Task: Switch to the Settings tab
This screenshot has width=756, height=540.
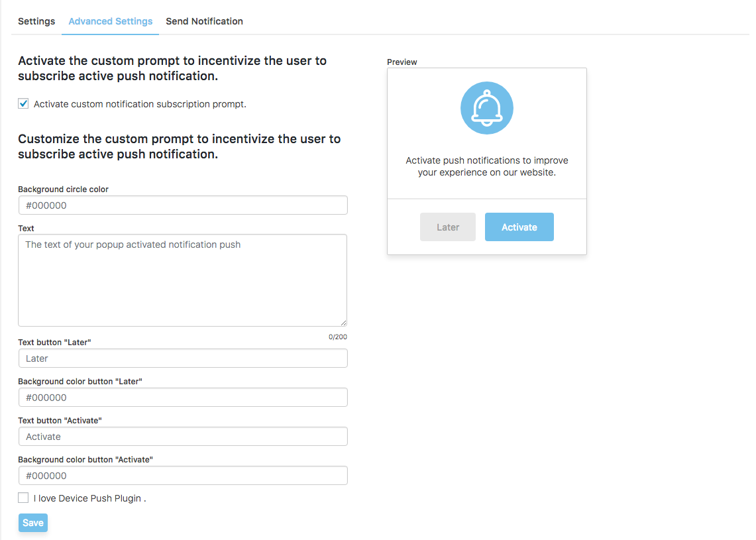Action: click(x=36, y=21)
